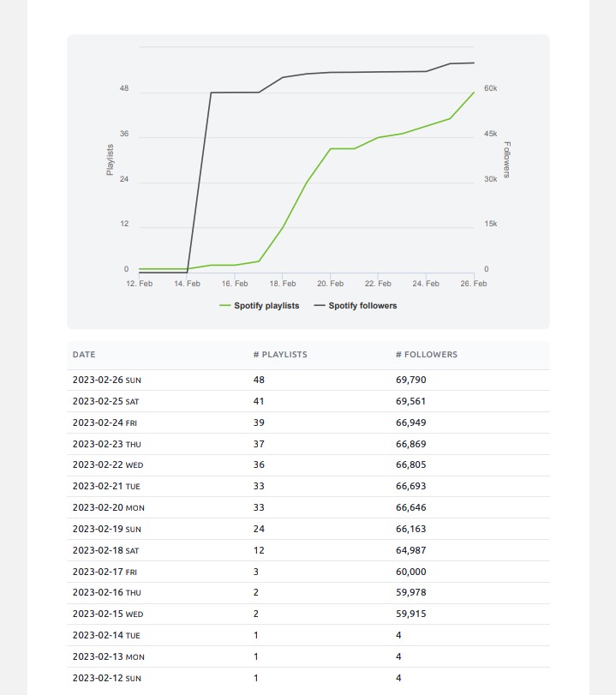The height and width of the screenshot is (695, 616).
Task: Click the 24. Feb axis label
Action: 426,284
